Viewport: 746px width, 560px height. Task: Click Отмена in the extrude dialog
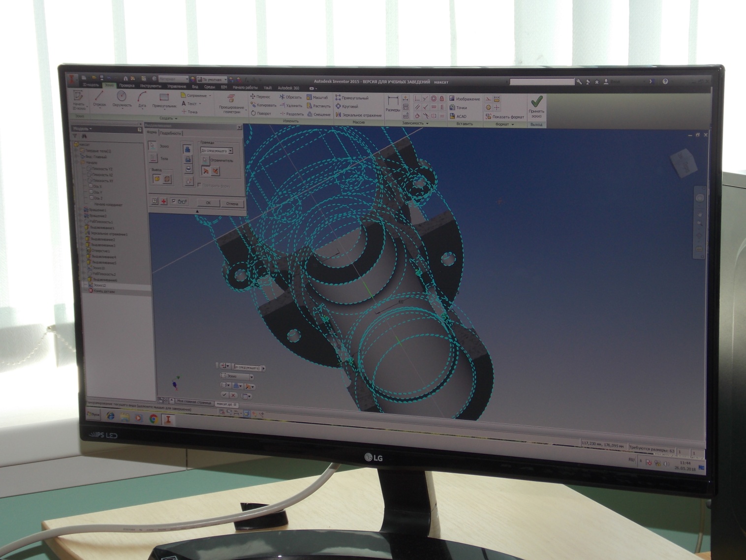pos(232,204)
